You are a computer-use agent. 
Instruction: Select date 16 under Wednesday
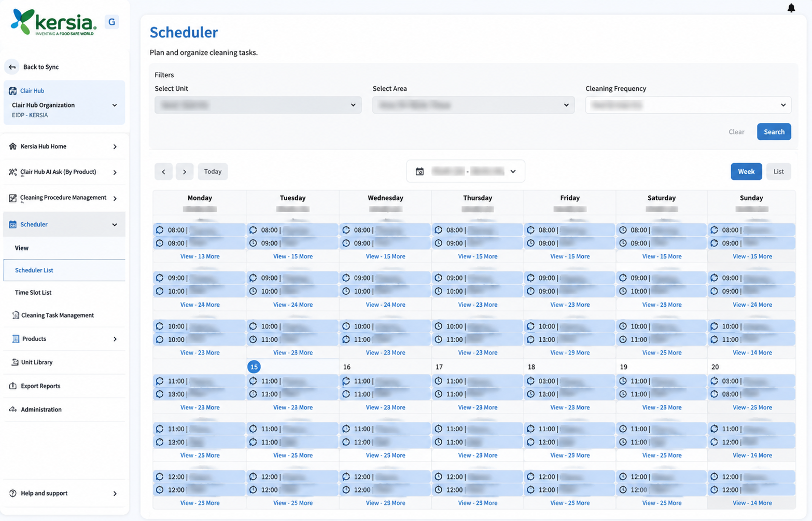(346, 367)
